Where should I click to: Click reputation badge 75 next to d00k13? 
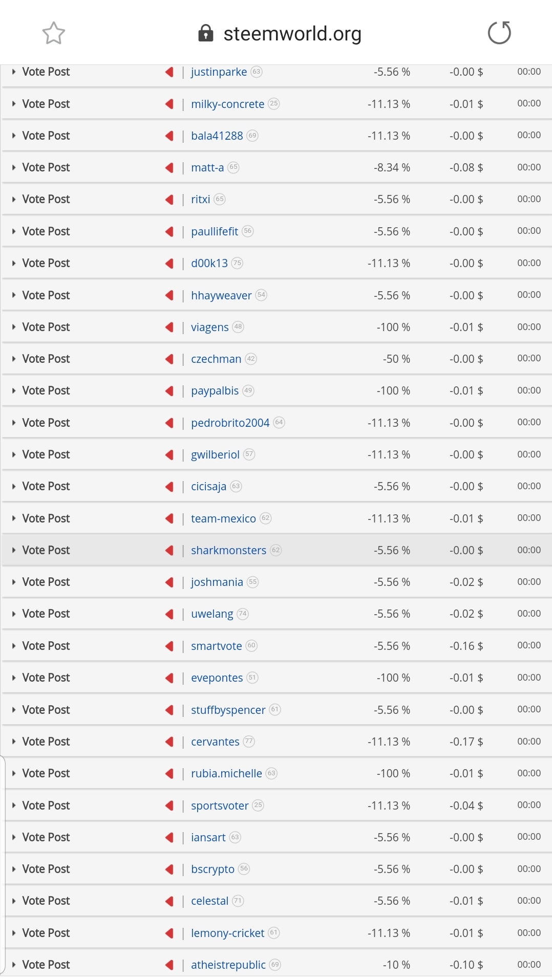237,263
